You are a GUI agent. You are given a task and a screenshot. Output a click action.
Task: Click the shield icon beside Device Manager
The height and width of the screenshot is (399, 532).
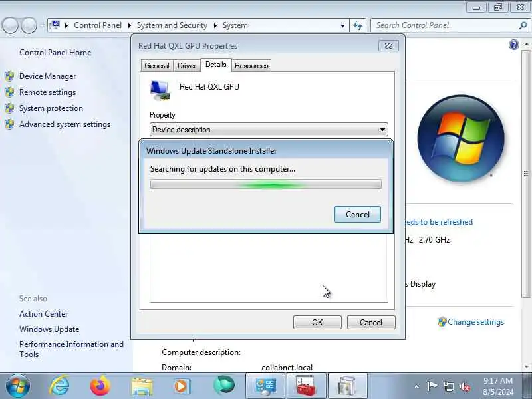[9, 76]
